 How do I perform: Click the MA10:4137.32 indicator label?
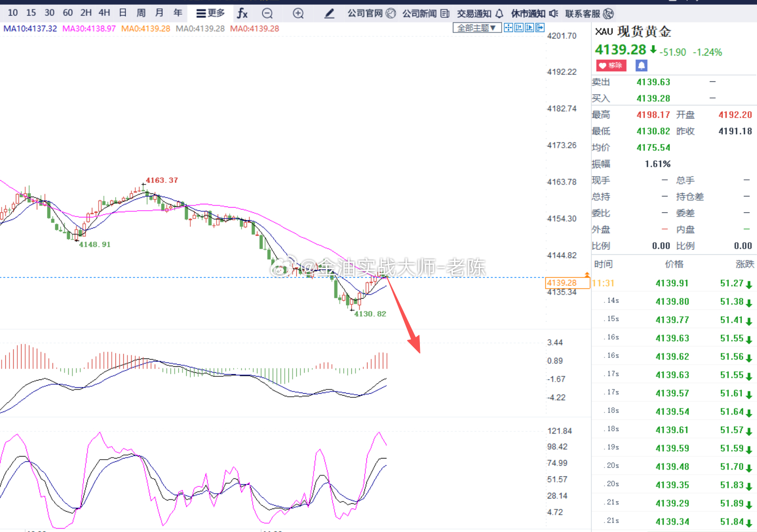click(x=30, y=29)
